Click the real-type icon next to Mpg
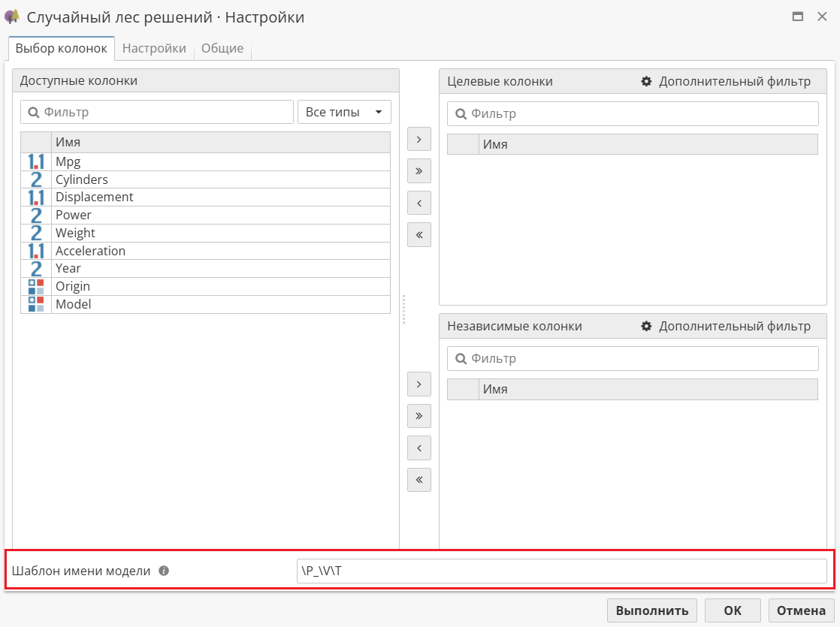840x627 pixels. coord(36,161)
